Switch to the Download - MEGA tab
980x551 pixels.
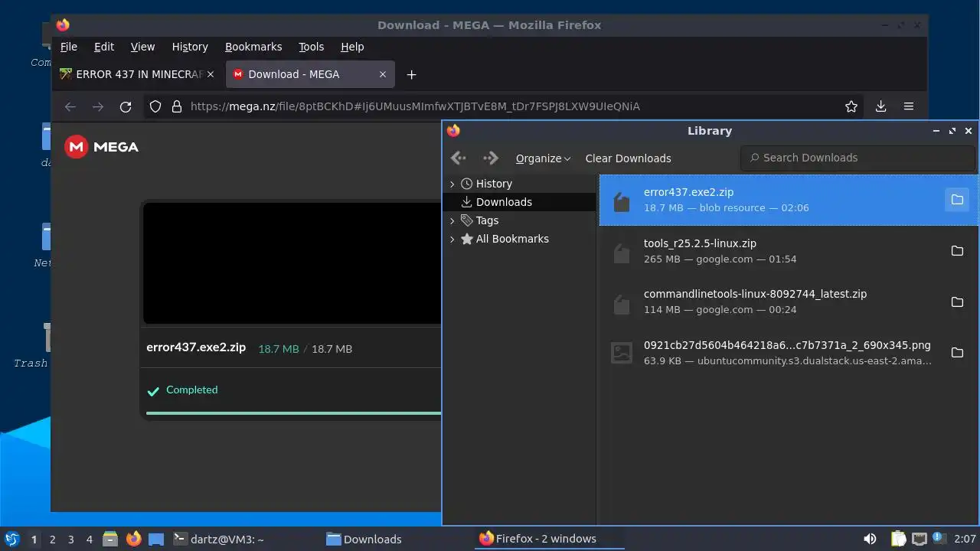point(310,74)
